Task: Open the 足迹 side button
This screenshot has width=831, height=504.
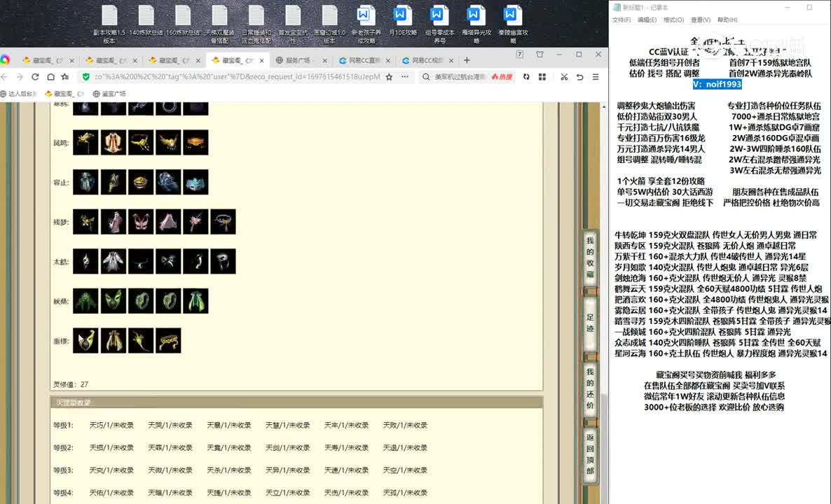Action: (x=590, y=323)
